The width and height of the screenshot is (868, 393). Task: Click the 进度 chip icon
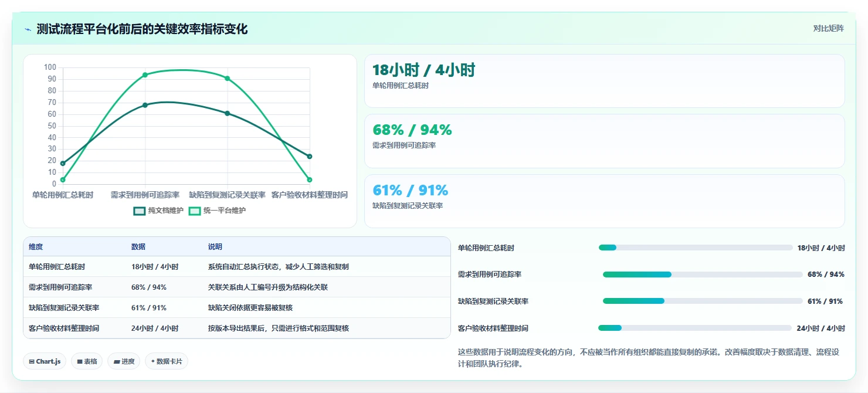(117, 362)
